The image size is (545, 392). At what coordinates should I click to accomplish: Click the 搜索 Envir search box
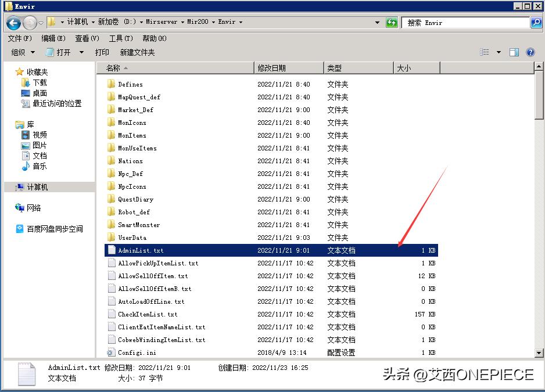coord(466,23)
